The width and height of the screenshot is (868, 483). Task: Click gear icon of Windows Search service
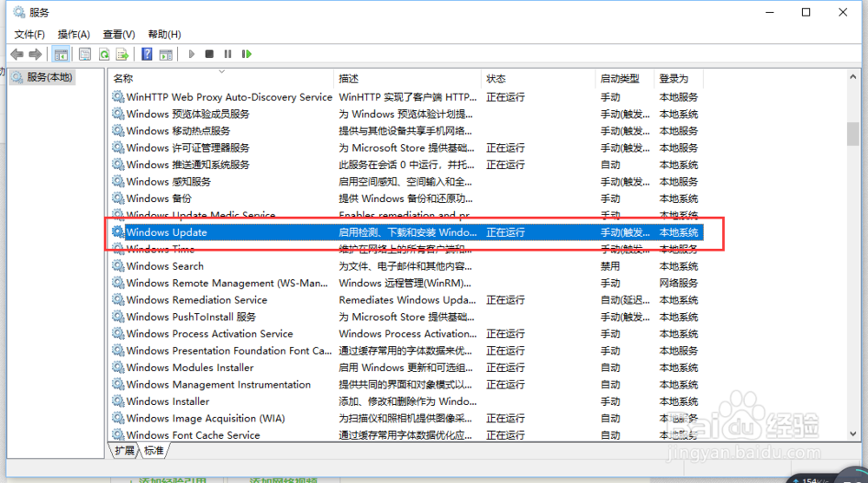tap(118, 266)
